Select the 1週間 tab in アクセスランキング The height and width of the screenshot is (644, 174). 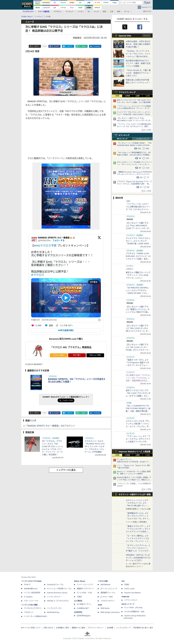[x=137, y=96]
